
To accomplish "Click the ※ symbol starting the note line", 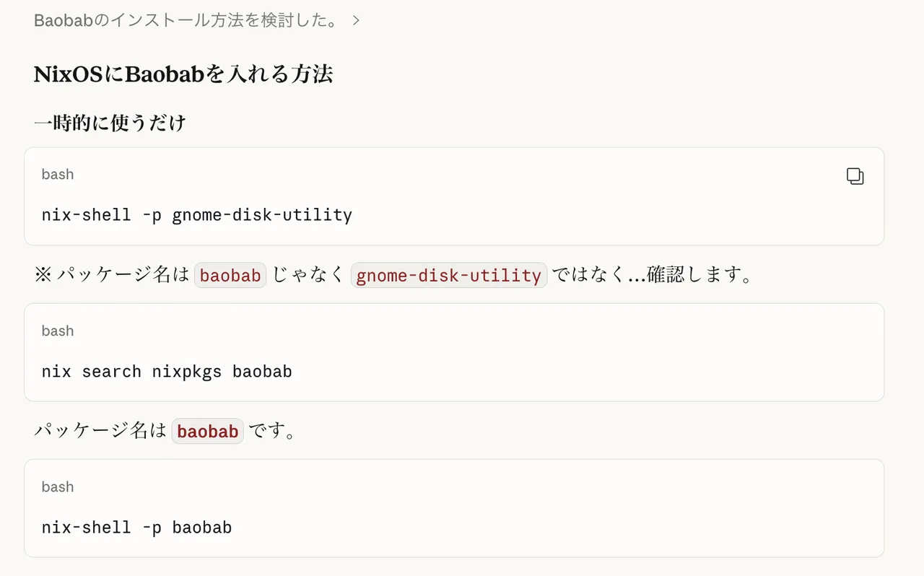I will coord(42,276).
